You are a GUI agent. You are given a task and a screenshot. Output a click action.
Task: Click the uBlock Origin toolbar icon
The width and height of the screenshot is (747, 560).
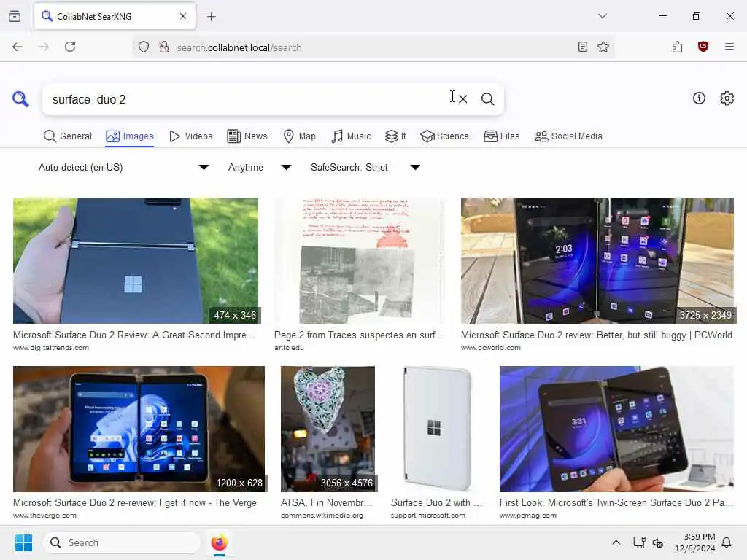(703, 47)
